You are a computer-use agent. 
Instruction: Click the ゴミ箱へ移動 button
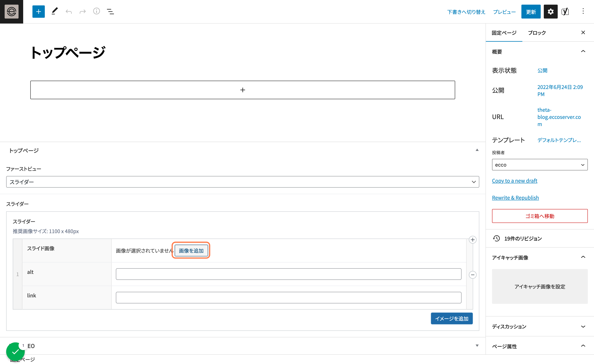tap(540, 216)
